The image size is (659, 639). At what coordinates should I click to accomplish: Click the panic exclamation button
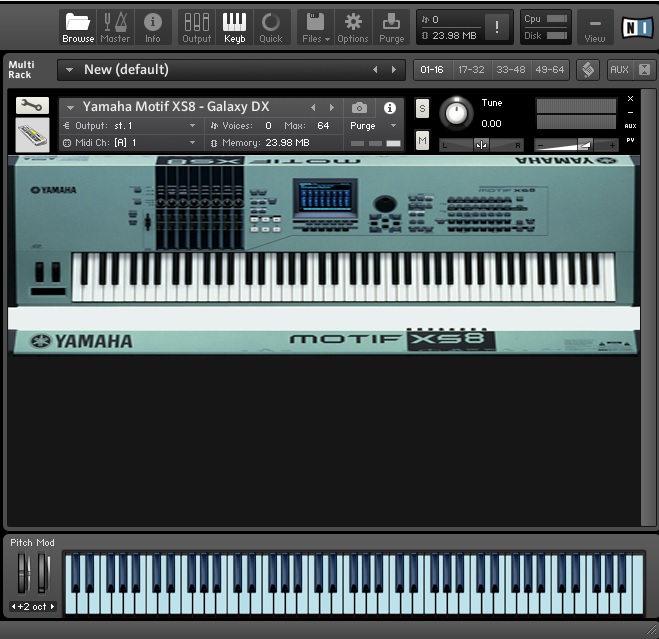coord(496,27)
